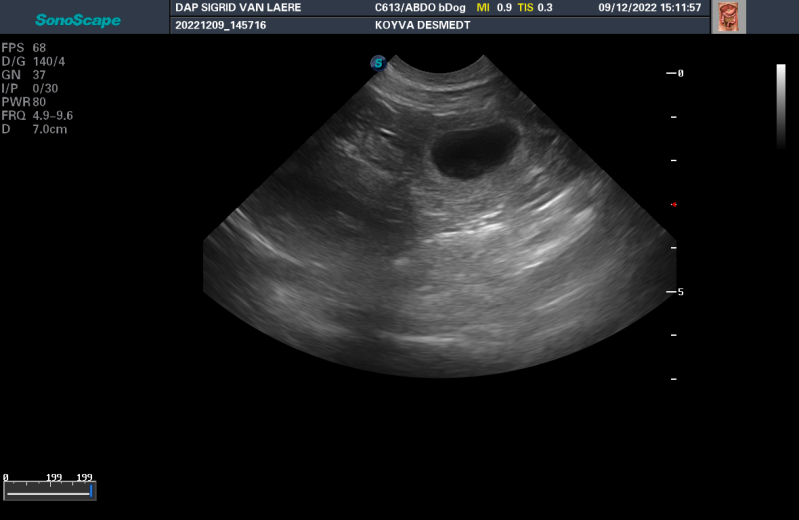Click the blue cine position handle
799x520 pixels.
[91, 491]
